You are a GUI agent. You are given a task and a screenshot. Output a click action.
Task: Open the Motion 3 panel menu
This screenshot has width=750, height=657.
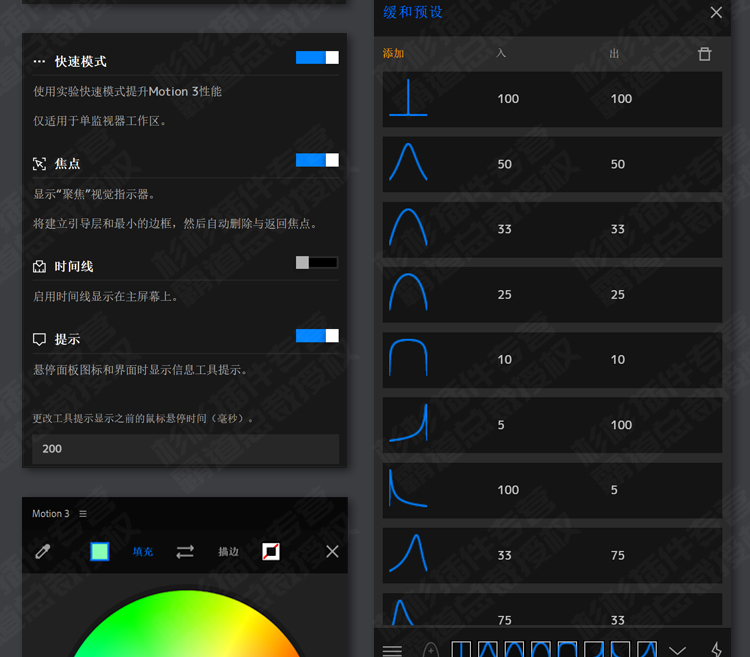point(83,514)
